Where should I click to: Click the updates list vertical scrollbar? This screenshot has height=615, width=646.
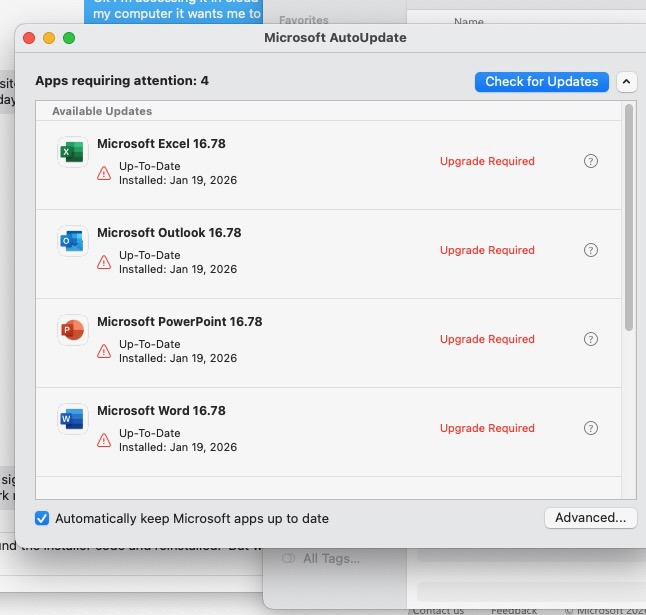click(629, 217)
